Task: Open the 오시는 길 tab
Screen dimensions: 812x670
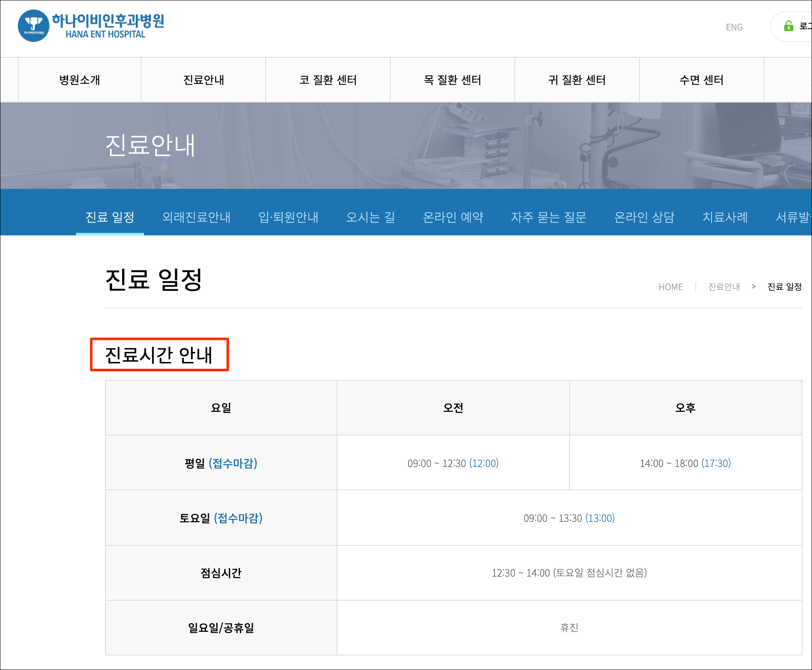Action: pyautogui.click(x=370, y=217)
